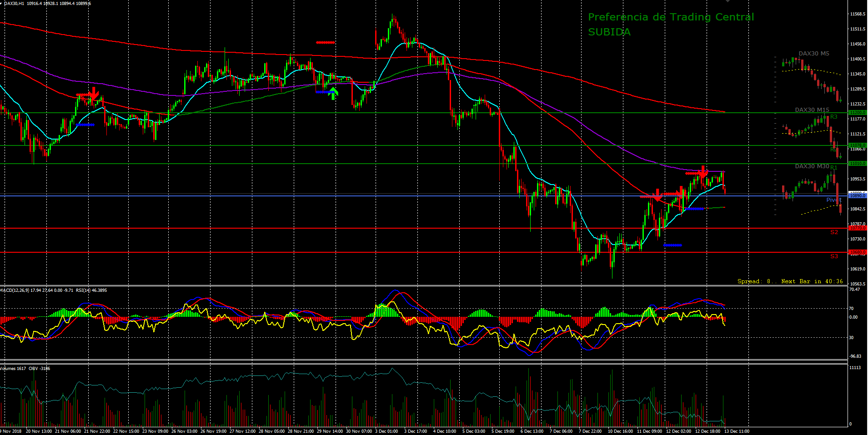This screenshot has height=435, width=868.
Task: Click the blue dotted marker near 21 Nov
Action: [85, 125]
